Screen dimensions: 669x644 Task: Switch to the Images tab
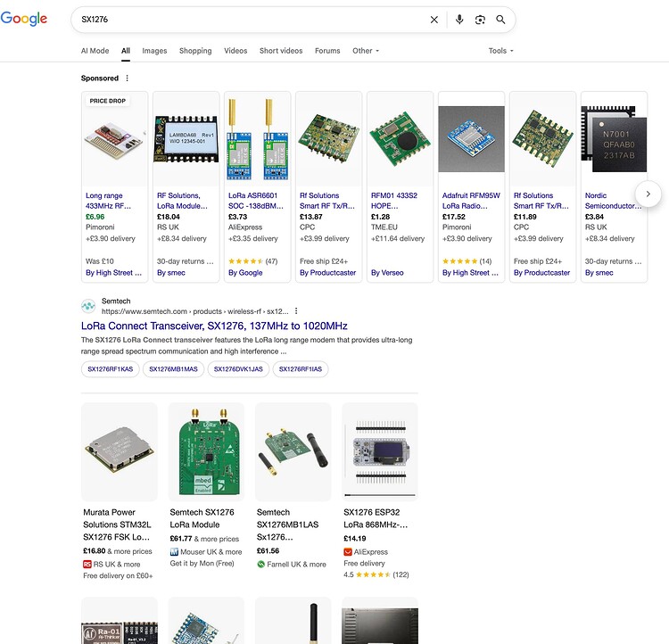(154, 51)
